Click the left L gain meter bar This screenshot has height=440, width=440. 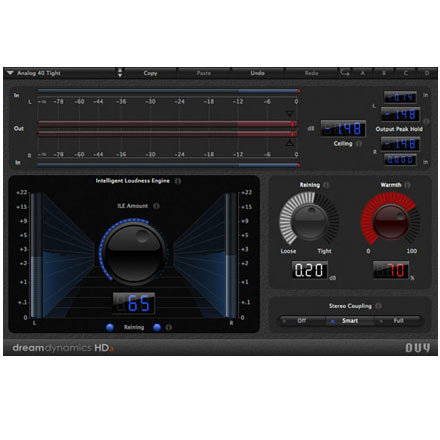36,256
